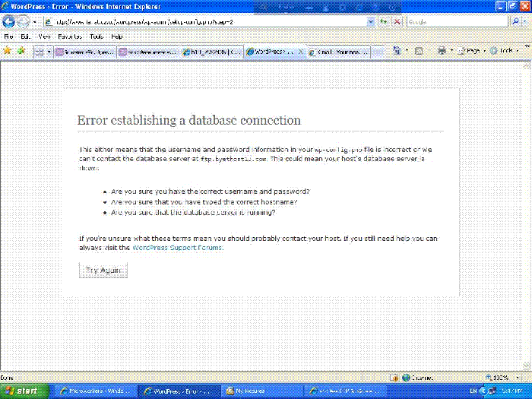This screenshot has width=532, height=399.
Task: Click the database server is running bullet
Action: [x=193, y=213]
